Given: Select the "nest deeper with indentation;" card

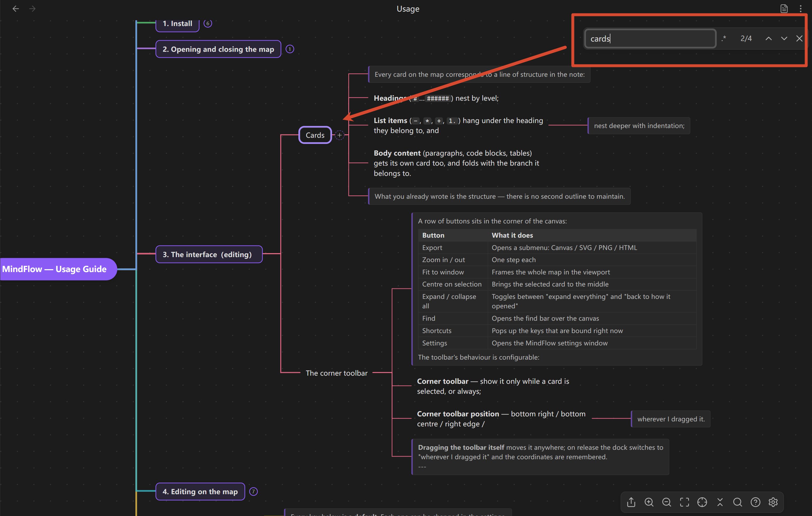Looking at the screenshot, I should (x=639, y=126).
